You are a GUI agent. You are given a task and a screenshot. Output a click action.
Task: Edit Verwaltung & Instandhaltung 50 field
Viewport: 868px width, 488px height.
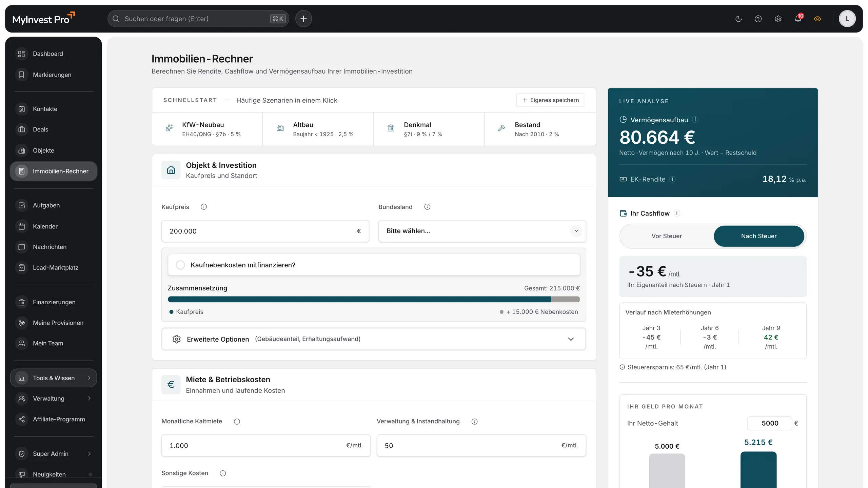pos(481,446)
